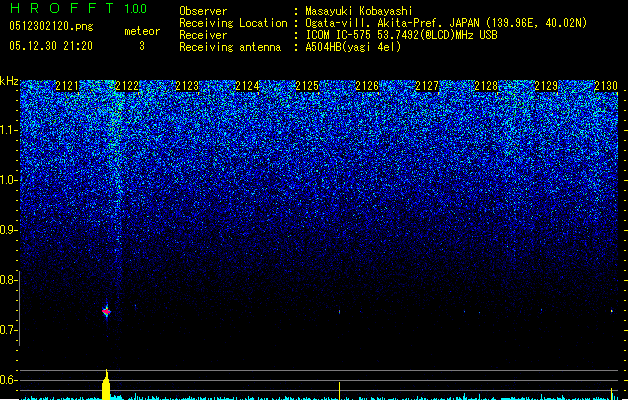Image resolution: width=629 pixels, height=400 pixels.
Task: Select the filename 0512302120.png
Action: coord(51,27)
